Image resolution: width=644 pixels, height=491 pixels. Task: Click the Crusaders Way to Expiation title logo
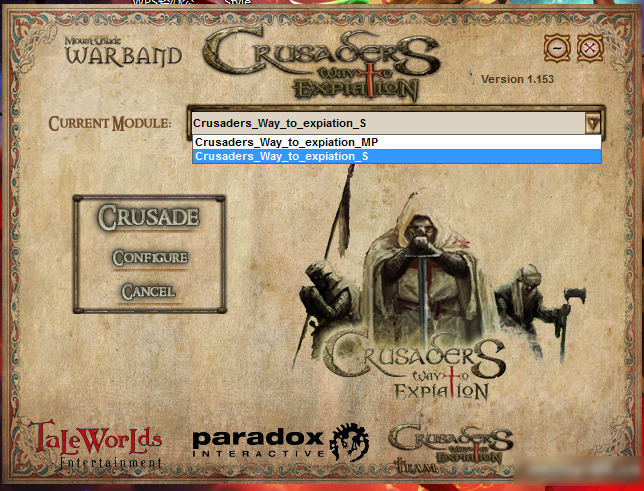[x=322, y=63]
